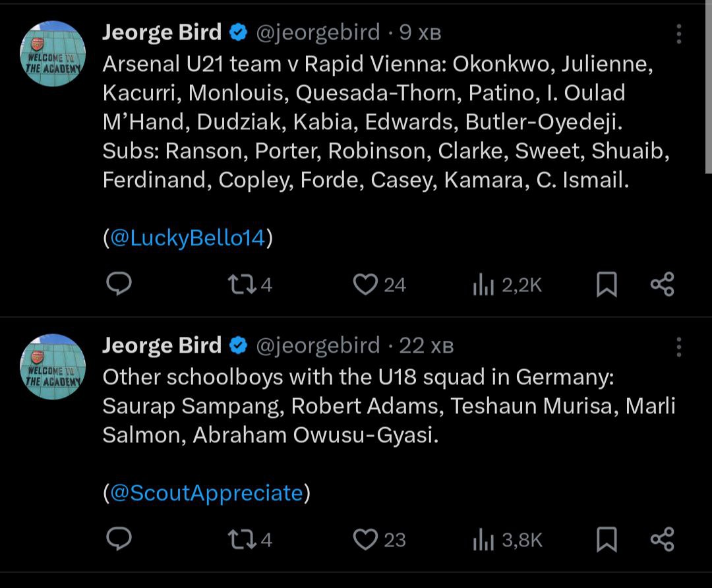Open the @LuckyBello14 mention link

click(x=187, y=238)
